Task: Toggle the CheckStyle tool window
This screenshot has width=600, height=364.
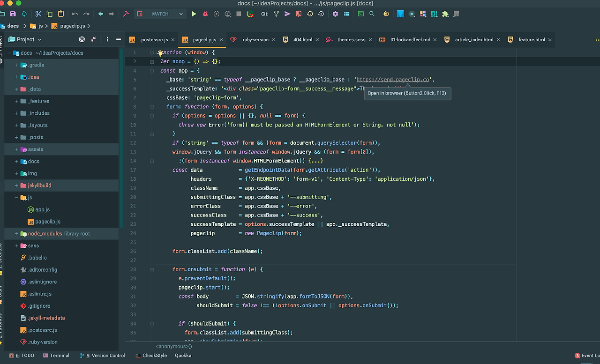Action: 151,356
